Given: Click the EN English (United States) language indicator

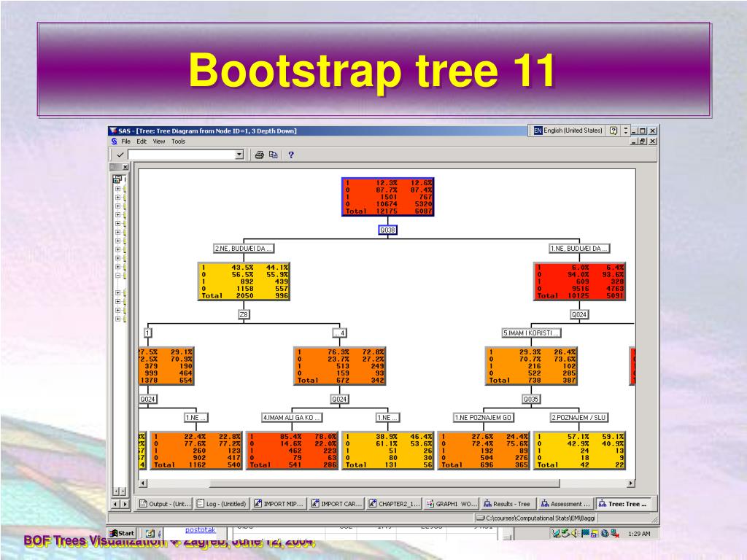Looking at the screenshot, I should click(568, 131).
